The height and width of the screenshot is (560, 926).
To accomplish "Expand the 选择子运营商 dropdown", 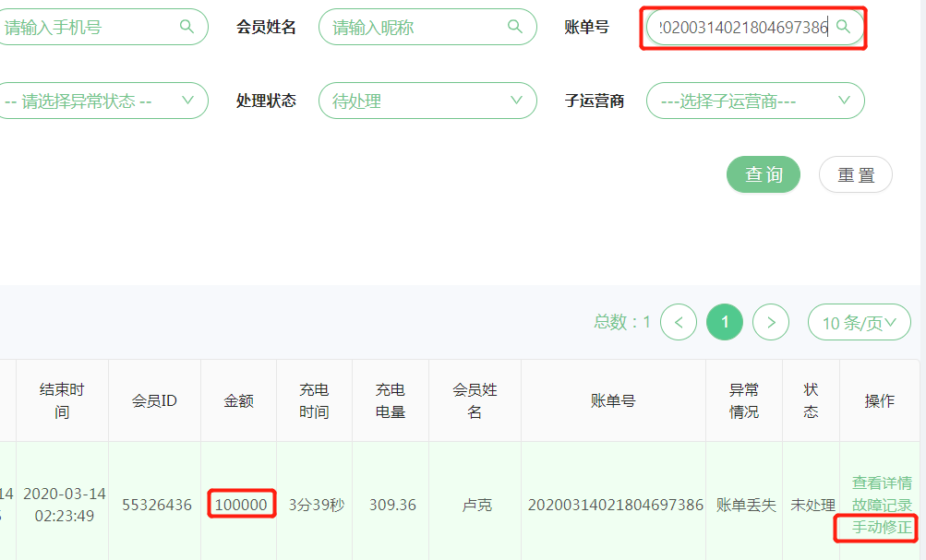I will click(x=755, y=101).
